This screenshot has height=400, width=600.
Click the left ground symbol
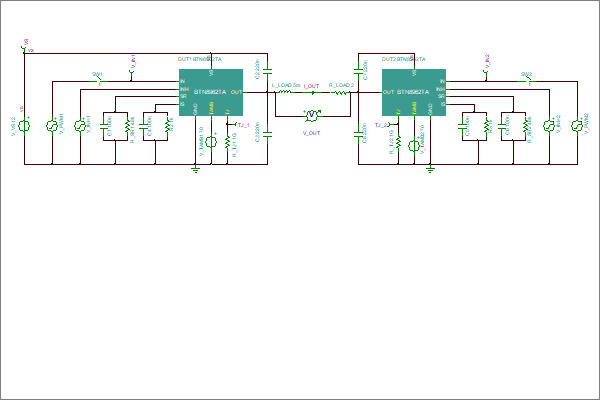196,169
